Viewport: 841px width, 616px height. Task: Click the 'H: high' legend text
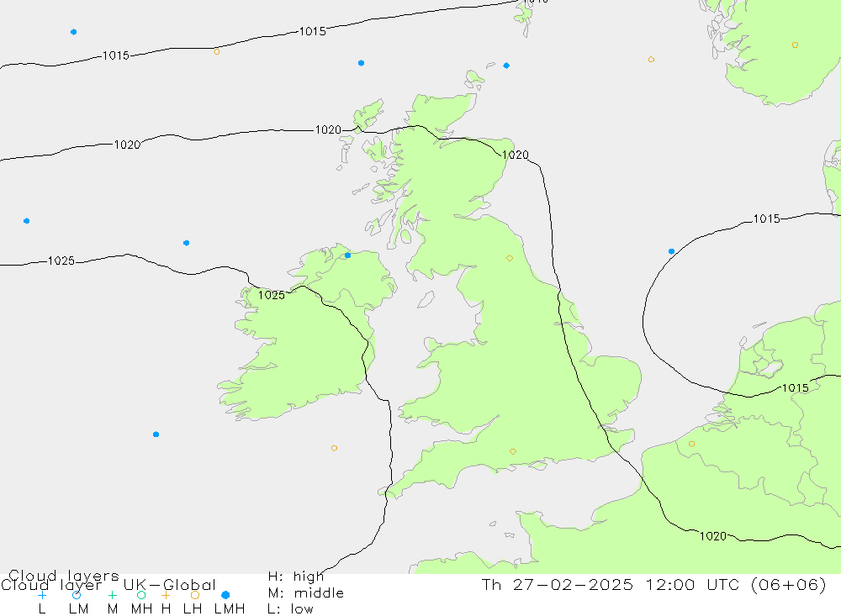(x=296, y=577)
